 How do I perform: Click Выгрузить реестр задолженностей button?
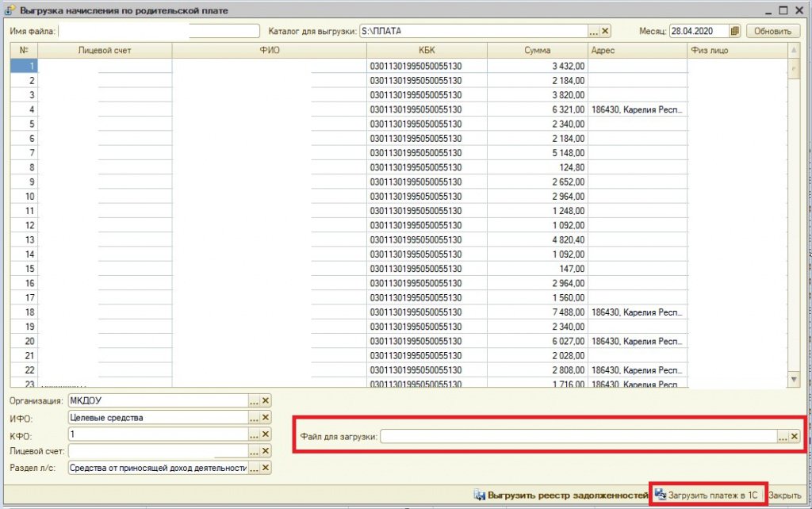(x=561, y=496)
